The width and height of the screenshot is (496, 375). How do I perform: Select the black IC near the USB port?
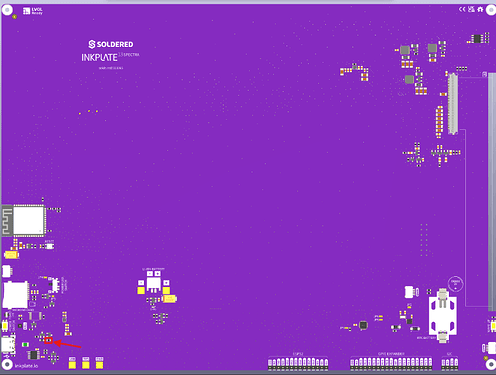[33, 354]
